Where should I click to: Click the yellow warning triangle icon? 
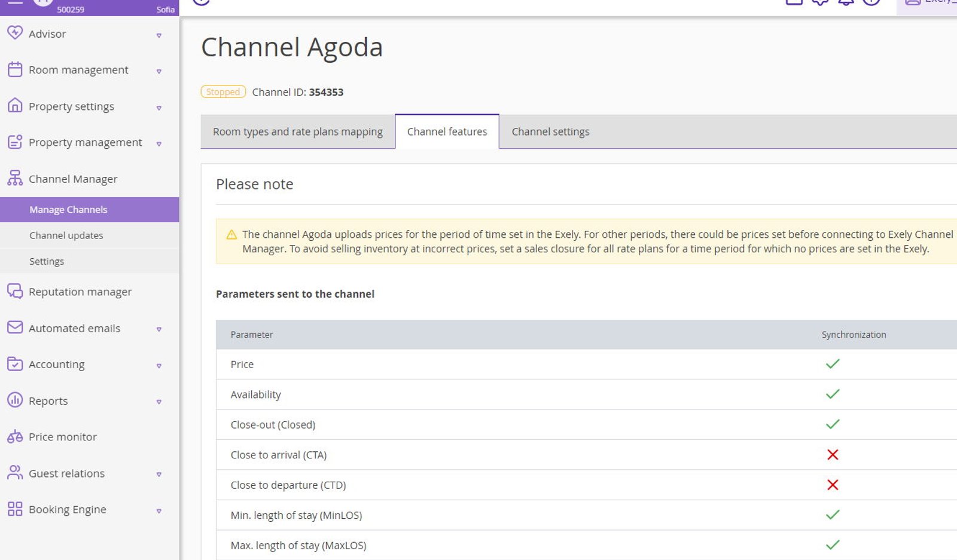tap(231, 235)
